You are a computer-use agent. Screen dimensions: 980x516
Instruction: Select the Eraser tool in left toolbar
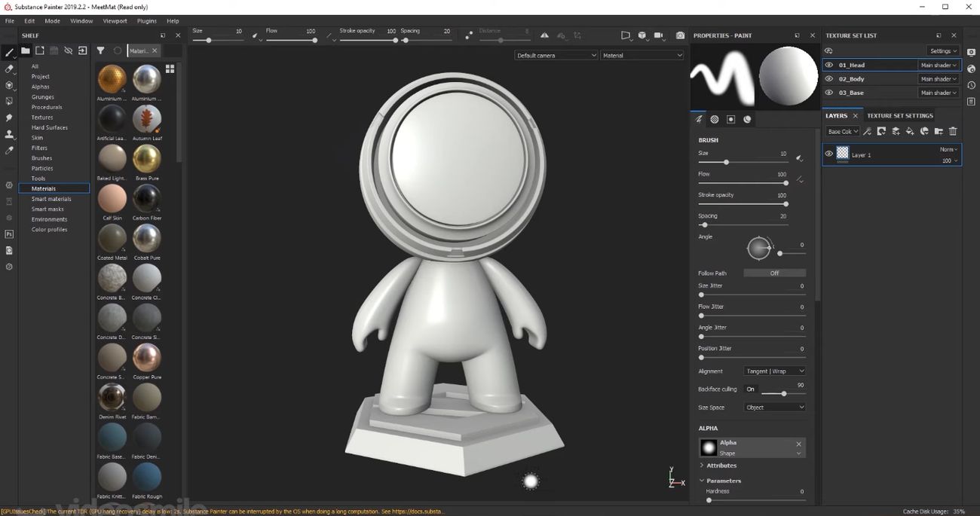click(9, 69)
